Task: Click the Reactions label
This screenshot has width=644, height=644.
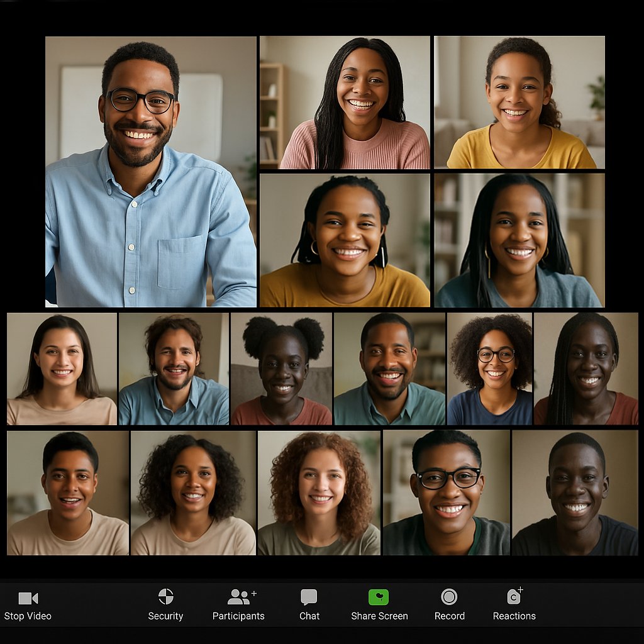Action: 514,616
